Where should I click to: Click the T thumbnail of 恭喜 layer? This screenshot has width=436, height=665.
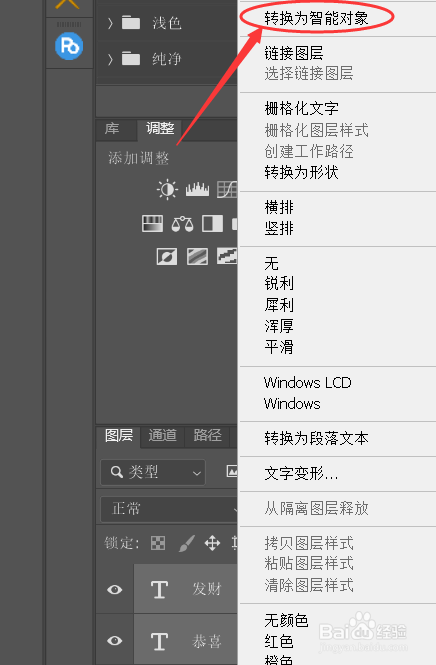click(x=159, y=641)
